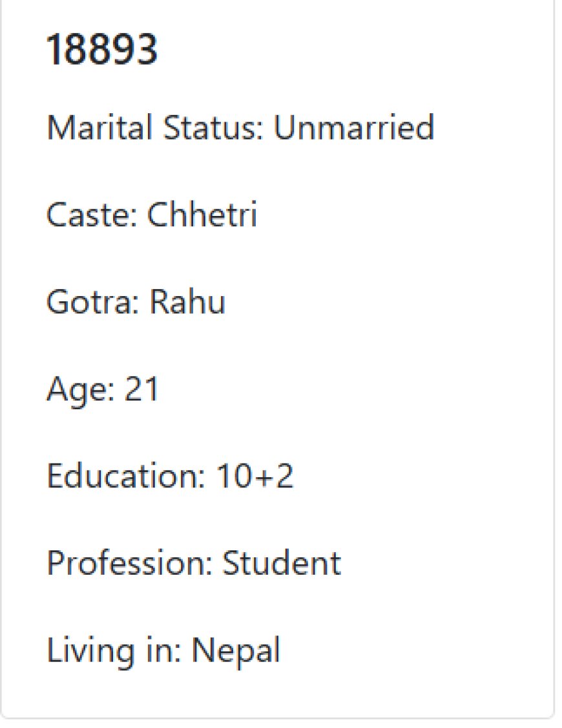The width and height of the screenshot is (562, 728).
Task: Open profile number 18893 heading
Action: coord(102,49)
